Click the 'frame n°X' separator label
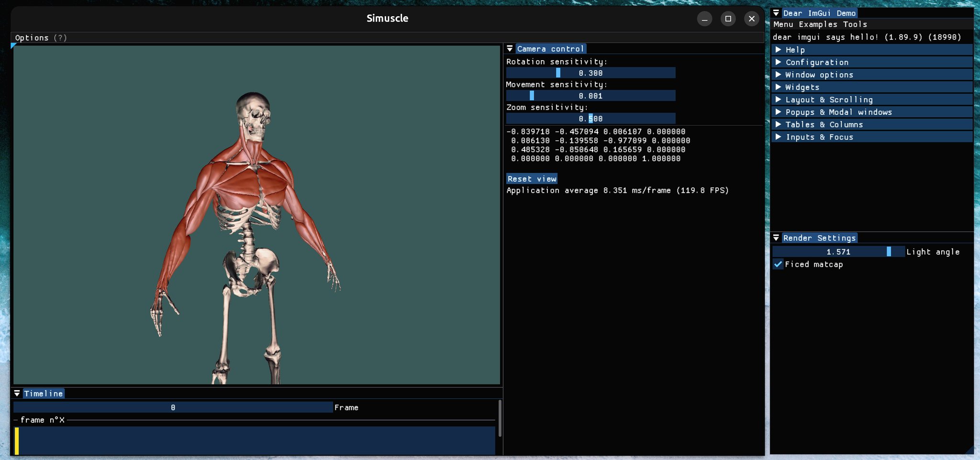 (x=42, y=420)
